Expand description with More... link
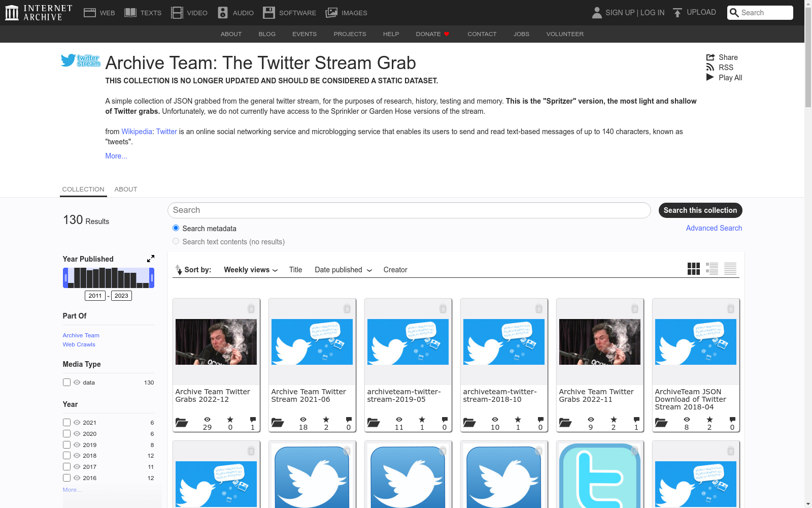Viewport: 812px width, 508px height. 116,156
